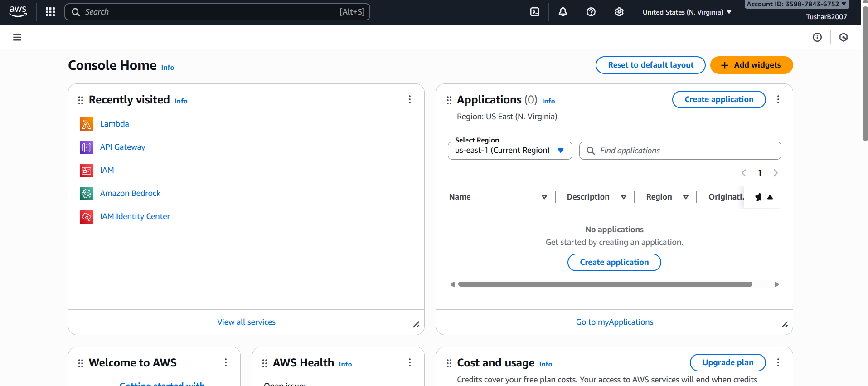Open the help question mark menu
Viewport: 868px width, 386px height.
[x=591, y=12]
